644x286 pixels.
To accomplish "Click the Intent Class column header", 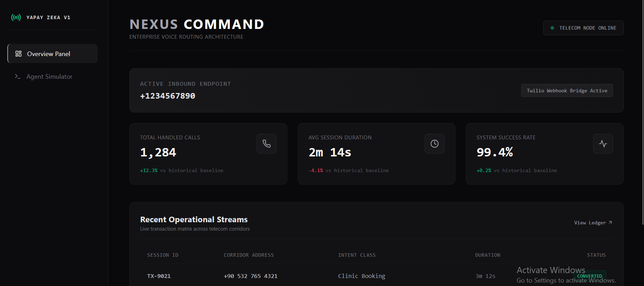I will pos(357,255).
